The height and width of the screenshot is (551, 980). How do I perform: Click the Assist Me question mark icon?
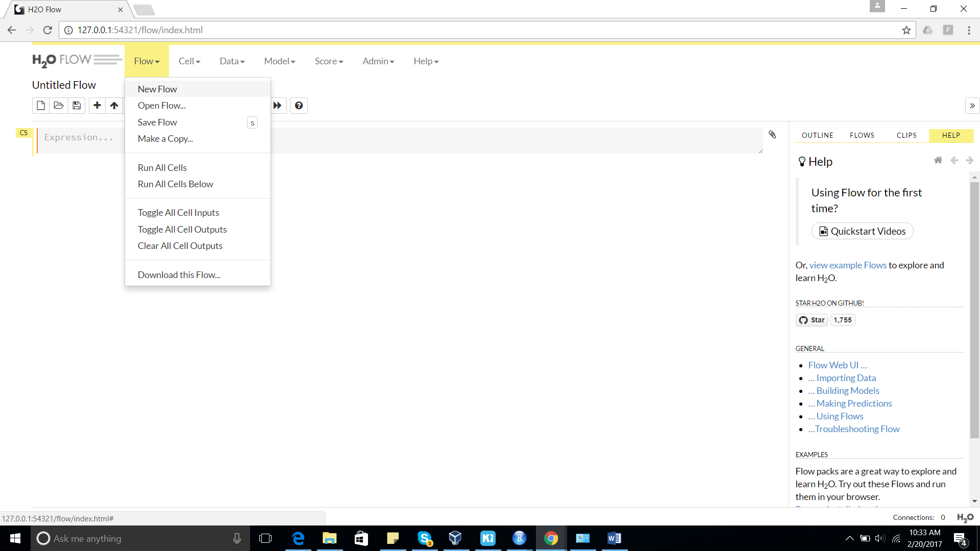coord(299,106)
